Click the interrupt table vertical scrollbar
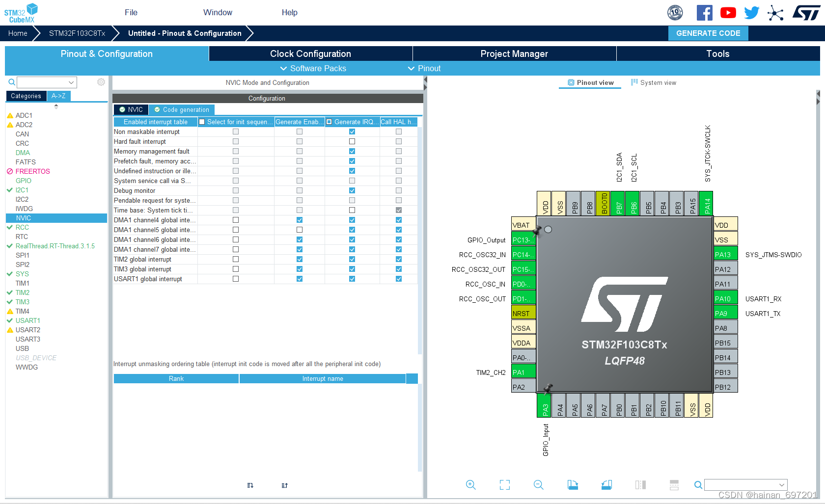Viewport: 825px width, 504px height. (420, 240)
